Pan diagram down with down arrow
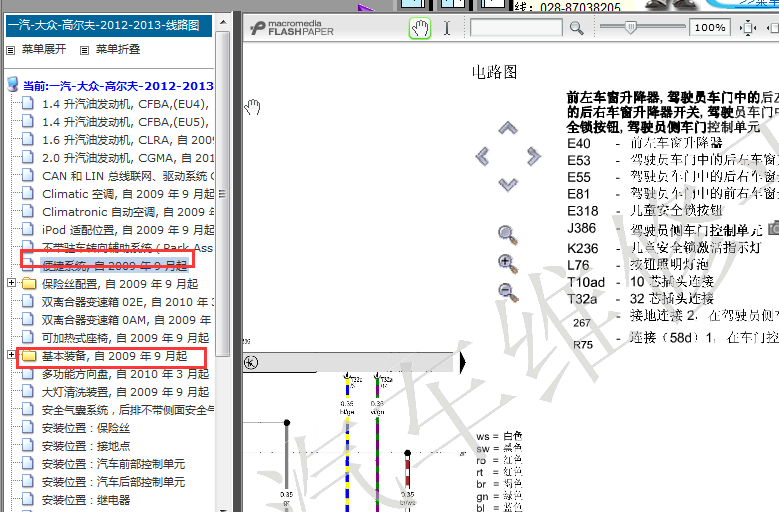The height and width of the screenshot is (512, 779). tap(508, 184)
